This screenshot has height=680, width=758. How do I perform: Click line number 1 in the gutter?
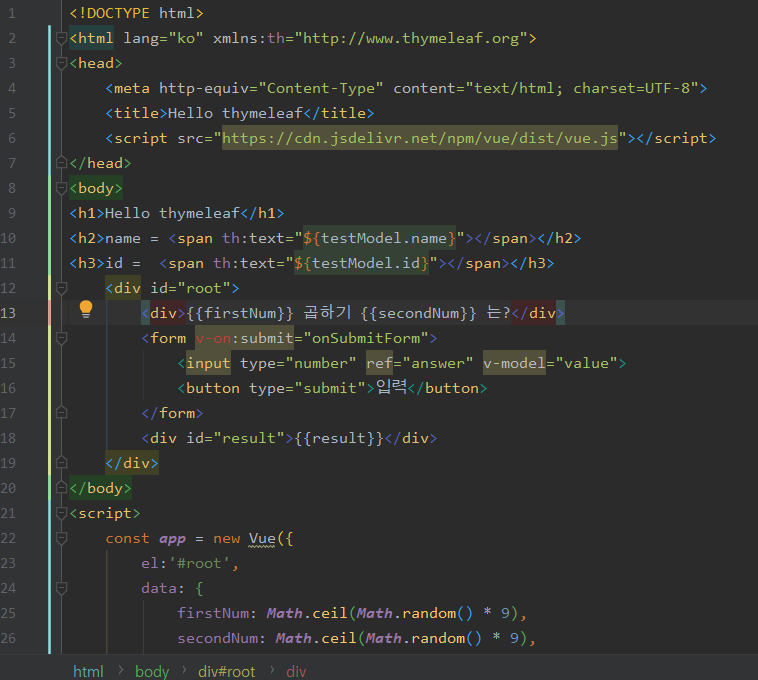(x=12, y=13)
